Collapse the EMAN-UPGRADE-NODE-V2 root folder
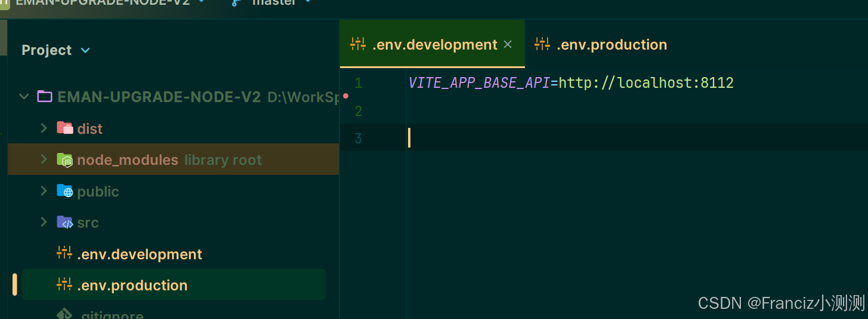Viewport: 868px width, 319px height. pyautogui.click(x=24, y=97)
